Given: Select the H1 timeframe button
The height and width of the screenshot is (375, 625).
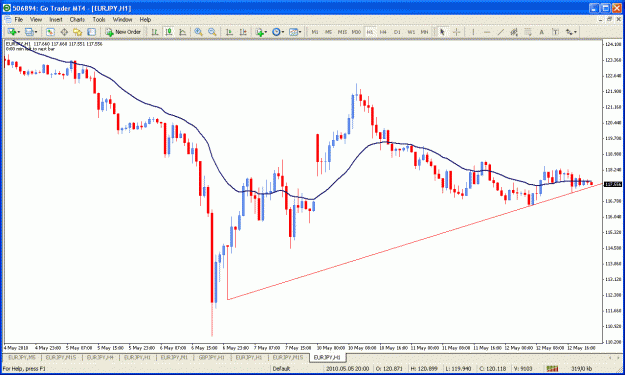Looking at the screenshot, I should pos(370,32).
